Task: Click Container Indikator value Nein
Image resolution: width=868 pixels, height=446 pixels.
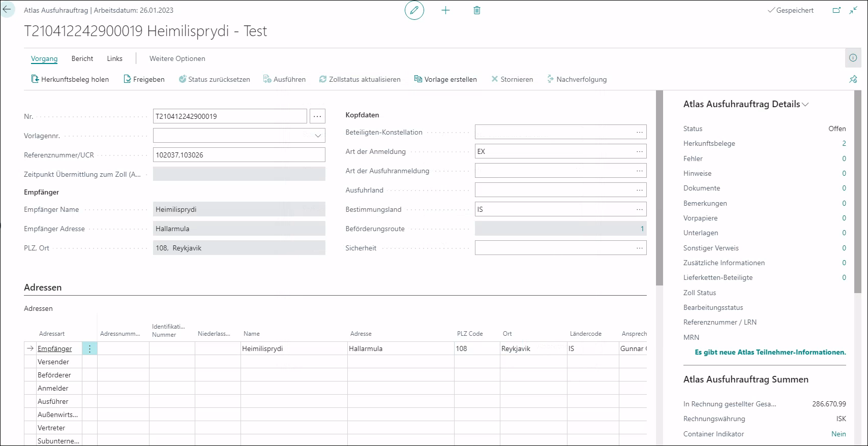Action: pyautogui.click(x=839, y=434)
